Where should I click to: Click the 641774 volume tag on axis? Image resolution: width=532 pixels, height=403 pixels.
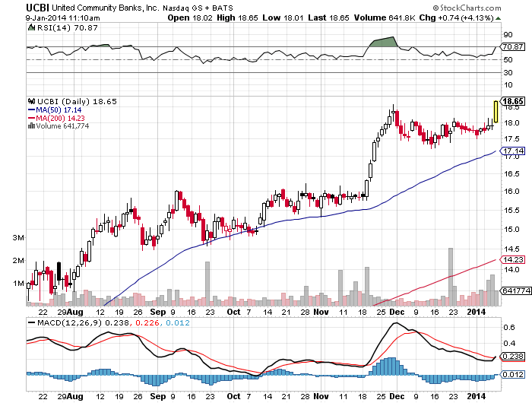[516, 291]
